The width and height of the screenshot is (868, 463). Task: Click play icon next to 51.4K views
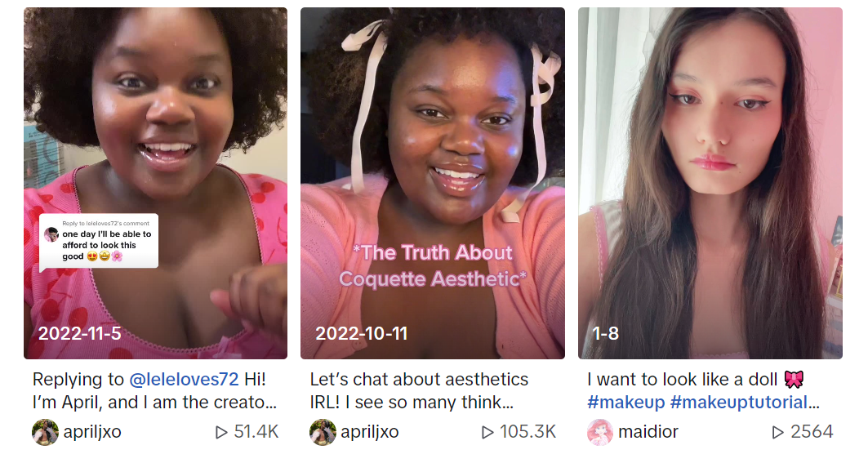coord(221,432)
